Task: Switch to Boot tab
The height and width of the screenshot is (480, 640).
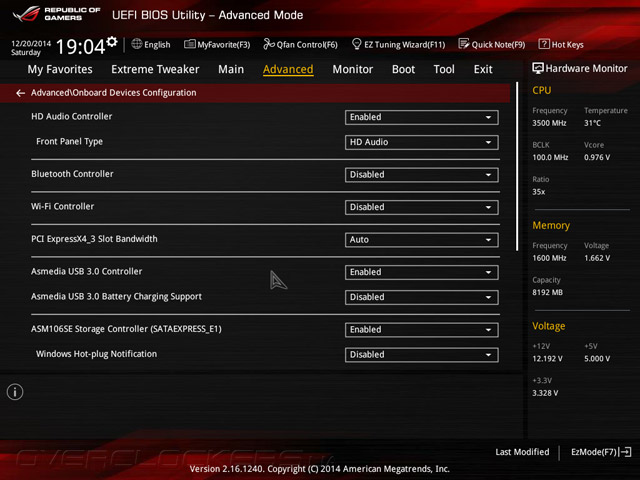Action: [x=403, y=69]
